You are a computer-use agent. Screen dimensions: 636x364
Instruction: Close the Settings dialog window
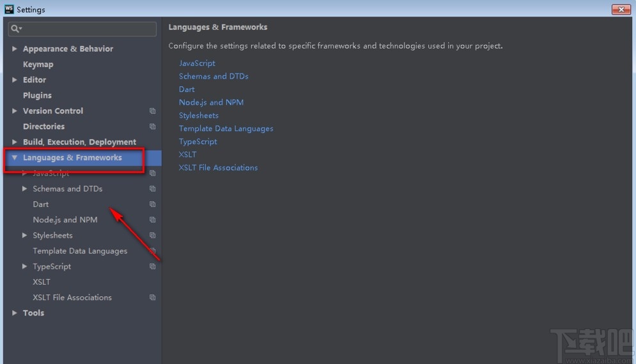click(621, 10)
